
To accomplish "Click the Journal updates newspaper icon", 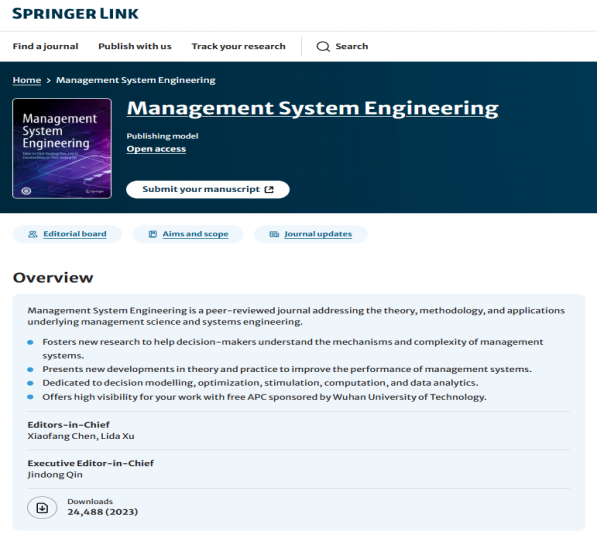I will pos(274,234).
